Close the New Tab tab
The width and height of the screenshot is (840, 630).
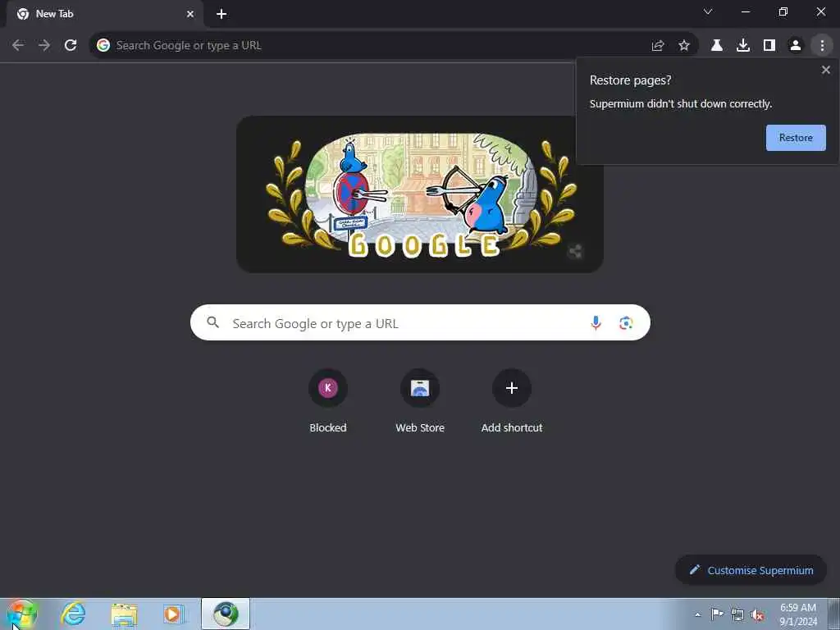tap(190, 14)
